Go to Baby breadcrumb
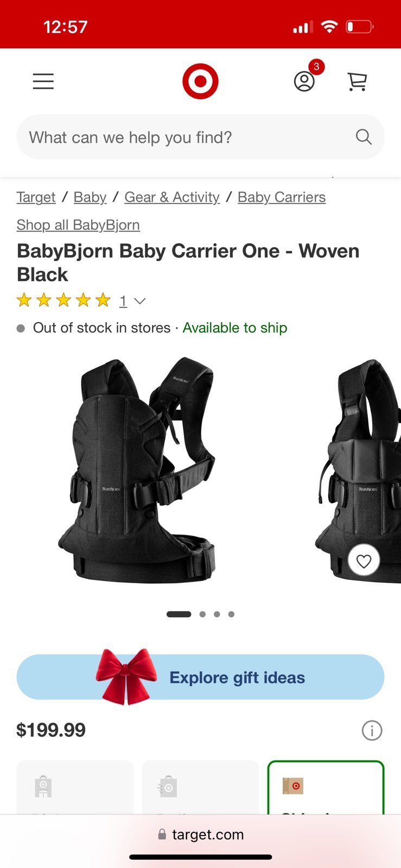This screenshot has width=401, height=868. [90, 197]
